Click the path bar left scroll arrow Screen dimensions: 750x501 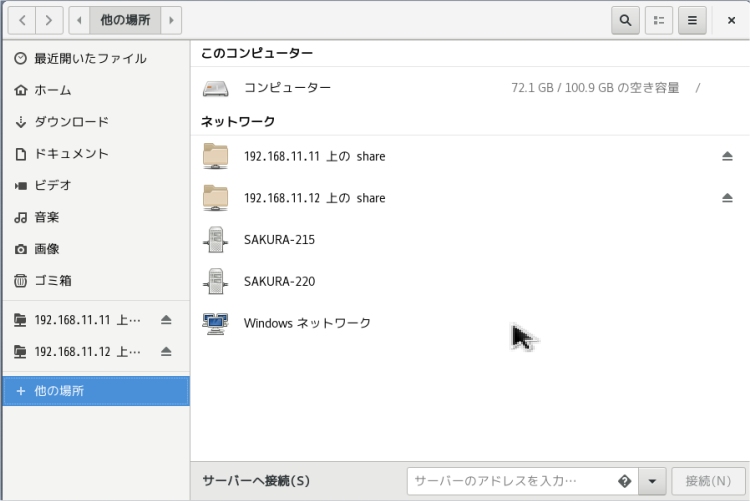pyautogui.click(x=79, y=19)
